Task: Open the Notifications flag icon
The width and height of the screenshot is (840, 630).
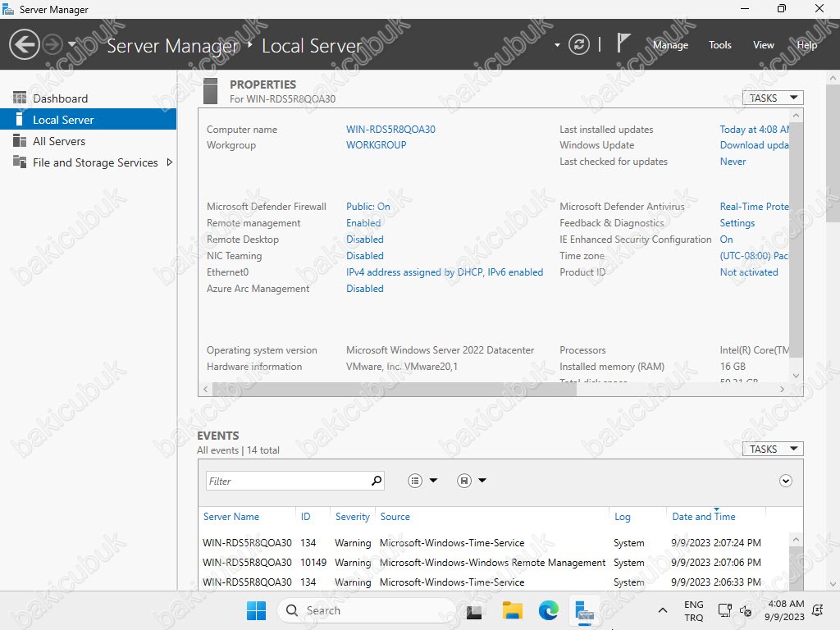Action: [x=623, y=43]
